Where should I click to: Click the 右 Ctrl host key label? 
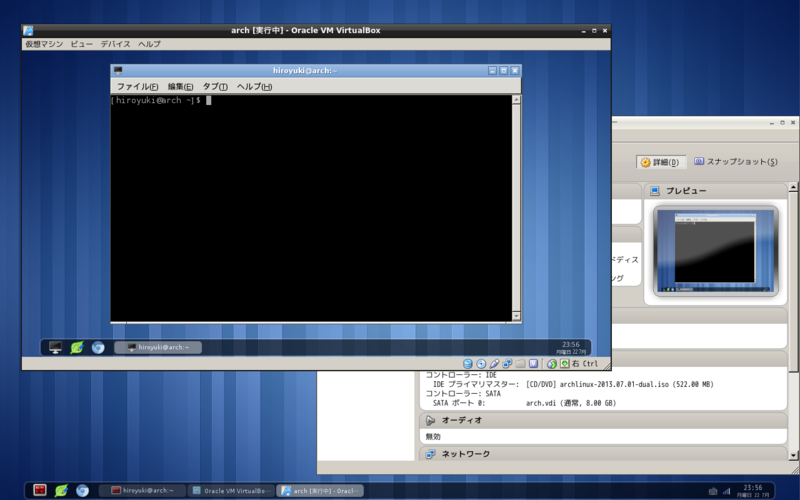585,364
